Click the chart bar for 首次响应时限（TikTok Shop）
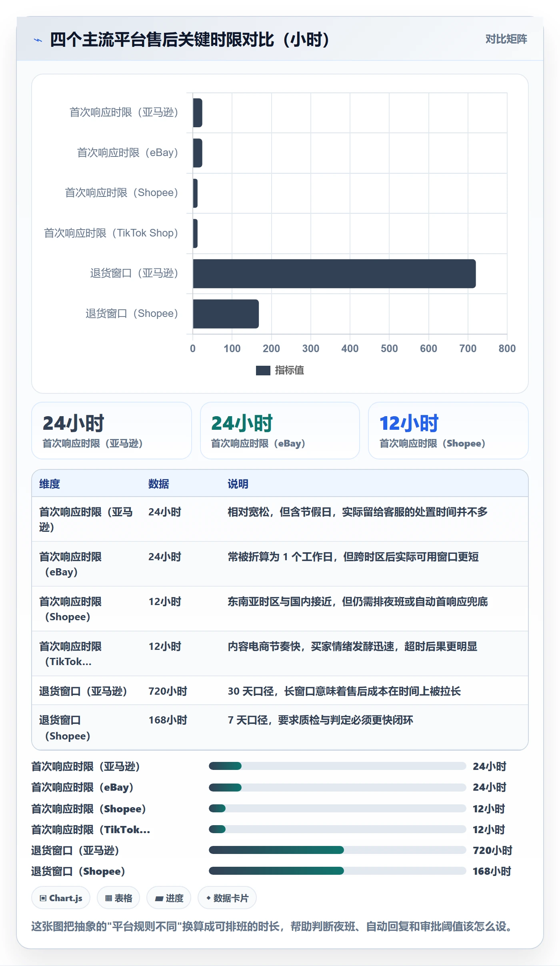The image size is (560, 966). pos(195,233)
